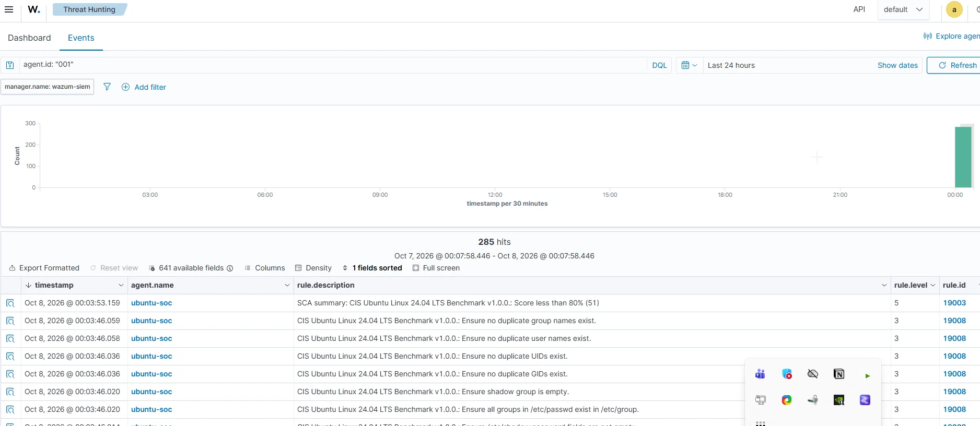Switch to the Dashboard tab

pos(29,38)
